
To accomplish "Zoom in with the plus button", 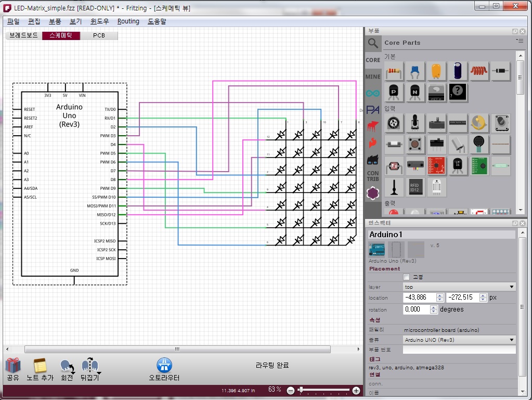I will coord(356,391).
